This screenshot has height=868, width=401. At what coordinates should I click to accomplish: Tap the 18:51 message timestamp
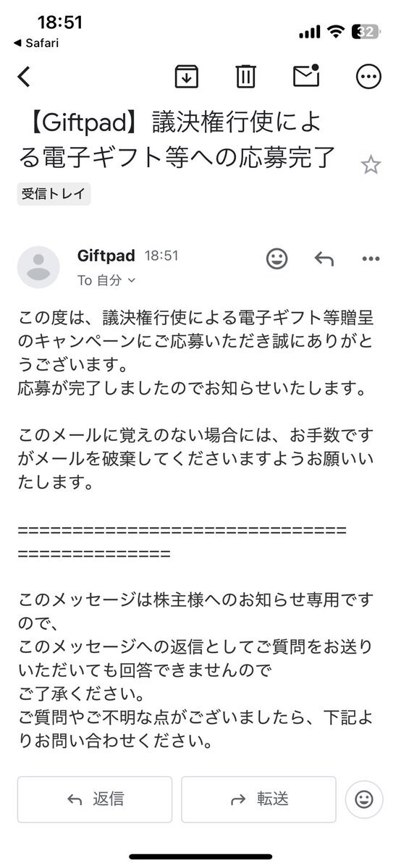(161, 256)
